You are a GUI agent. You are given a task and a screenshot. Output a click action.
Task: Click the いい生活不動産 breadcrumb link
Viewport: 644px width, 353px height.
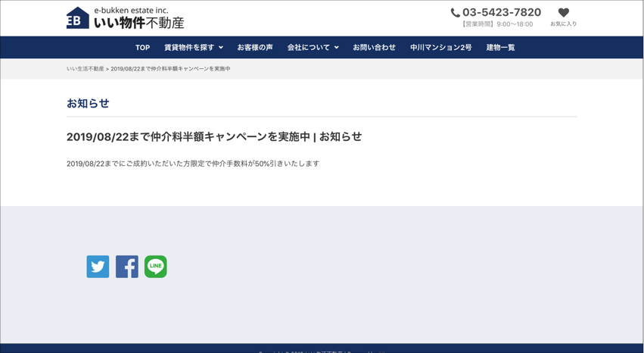[85, 69]
